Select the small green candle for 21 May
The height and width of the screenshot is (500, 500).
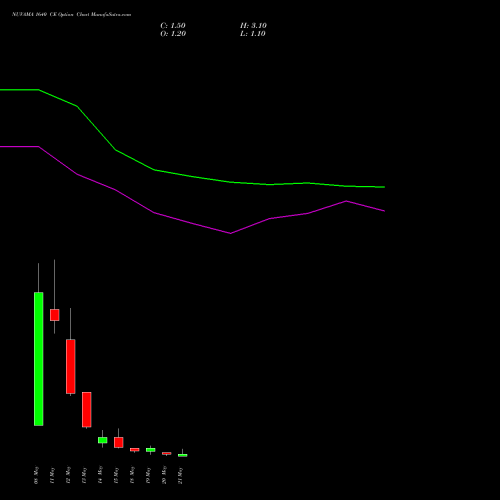(183, 455)
